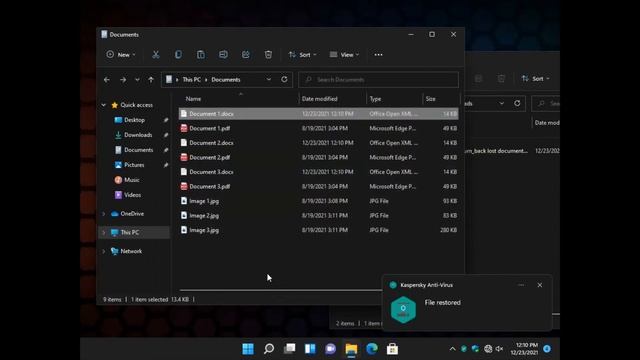This screenshot has width=640, height=360.
Task: Collapse the Quick access tree
Action: [104, 105]
